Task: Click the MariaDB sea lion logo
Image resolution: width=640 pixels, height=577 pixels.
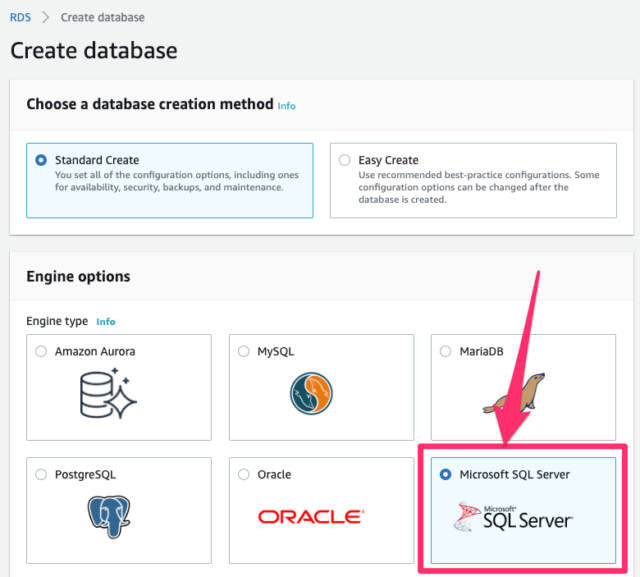Action: (514, 393)
